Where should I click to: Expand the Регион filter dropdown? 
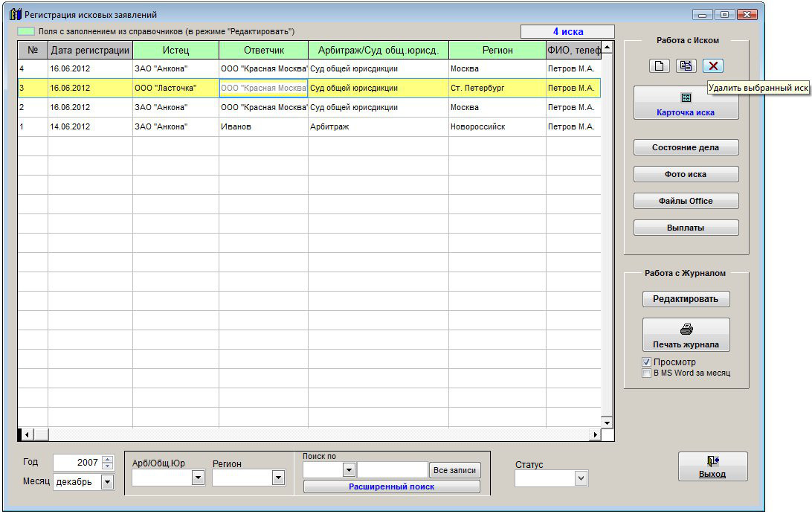click(x=278, y=478)
